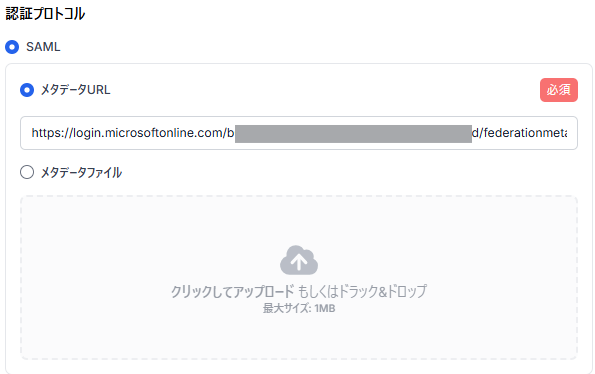
Task: Click the 認証プロトコル heading
Action: coord(45,14)
